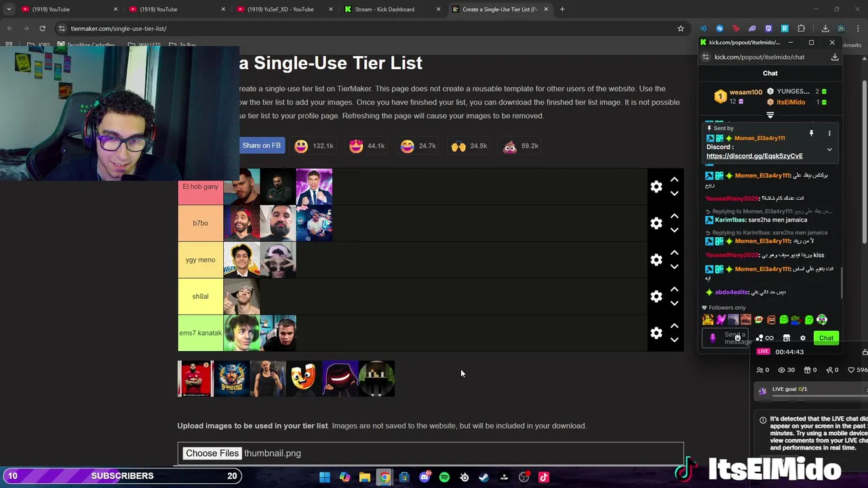Bookmark this page with the star icon
The width and height of the screenshot is (868, 488).
click(x=680, y=28)
